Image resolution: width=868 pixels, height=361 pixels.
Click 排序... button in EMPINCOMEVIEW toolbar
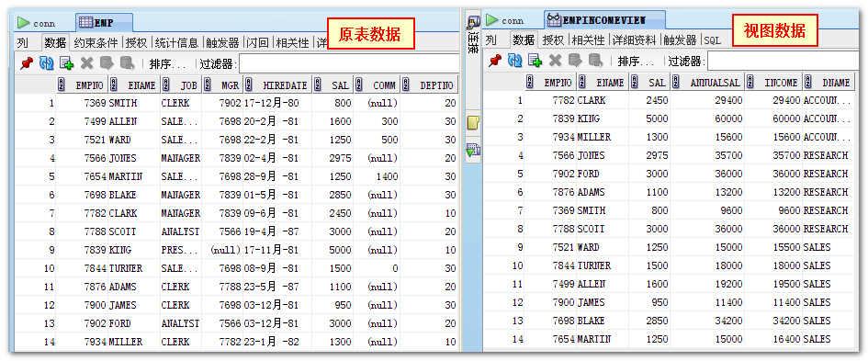click(636, 61)
